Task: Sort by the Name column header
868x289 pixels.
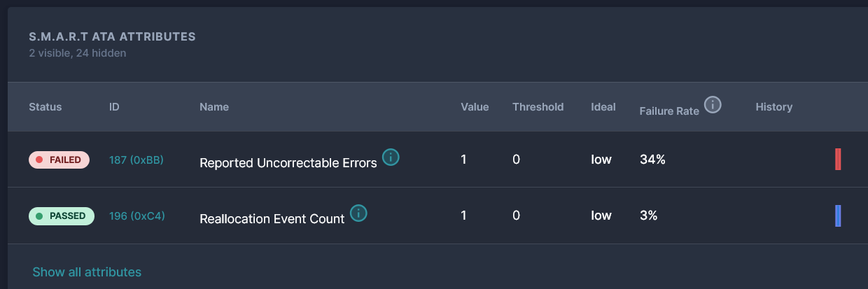Action: coord(214,107)
